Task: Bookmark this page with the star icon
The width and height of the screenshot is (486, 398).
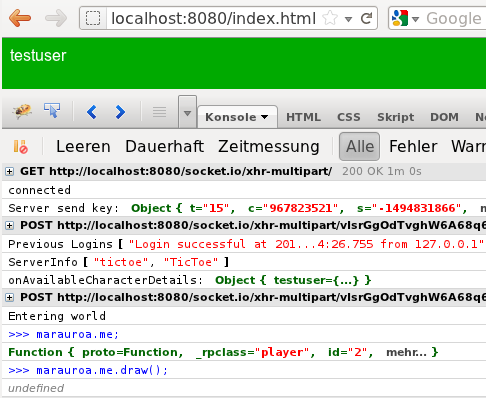Action: coord(330,18)
